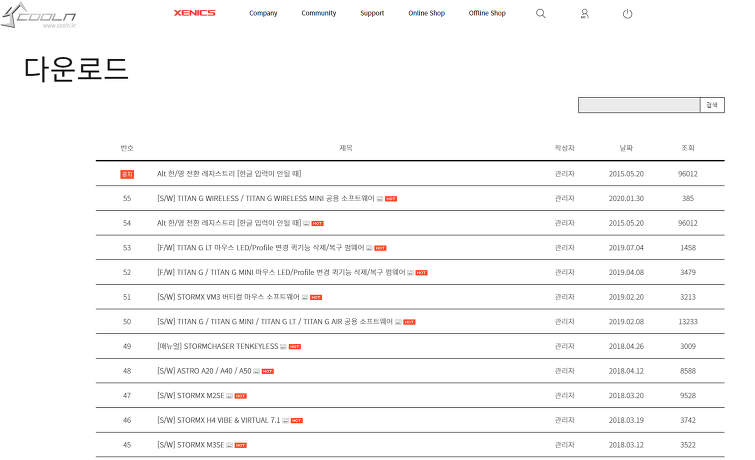Viewport: 755px width, 460px height.
Task: Click the 조회 column header
Action: [x=688, y=148]
